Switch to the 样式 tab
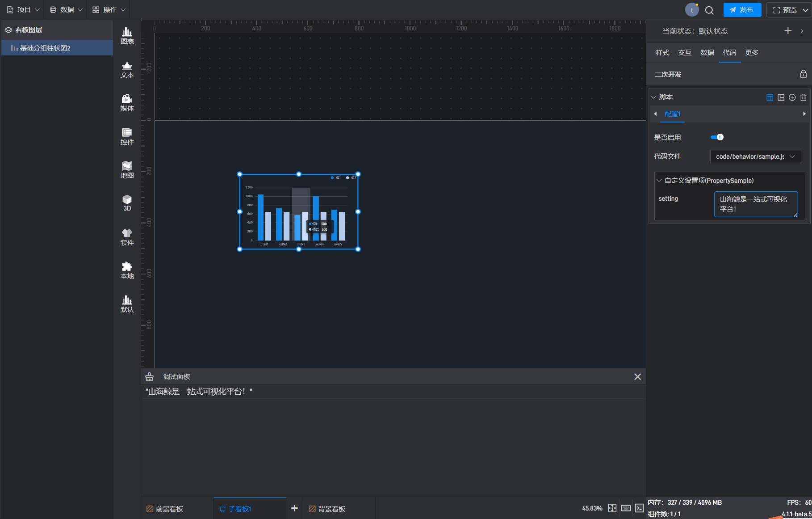Viewport: 812px width, 519px height. coord(662,53)
